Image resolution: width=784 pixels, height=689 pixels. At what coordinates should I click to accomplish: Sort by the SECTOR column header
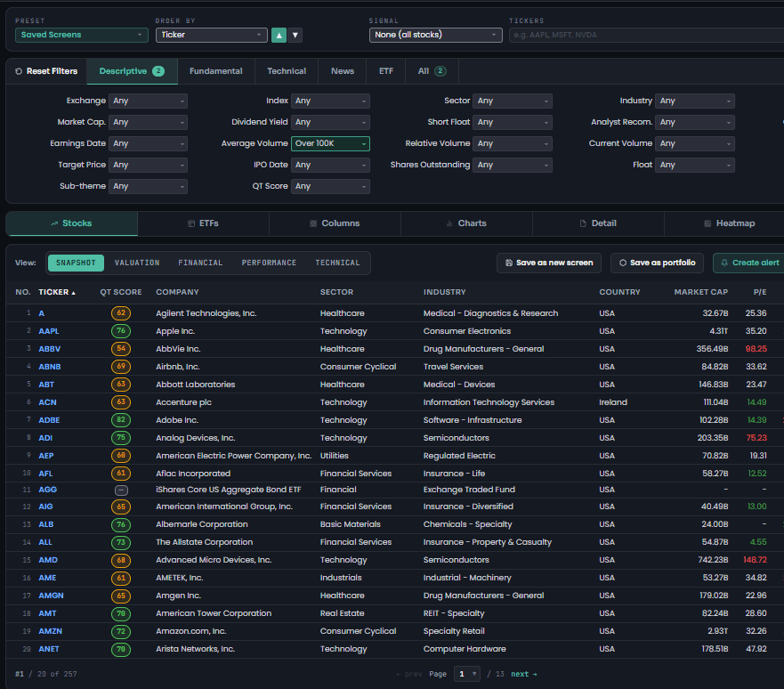336,293
